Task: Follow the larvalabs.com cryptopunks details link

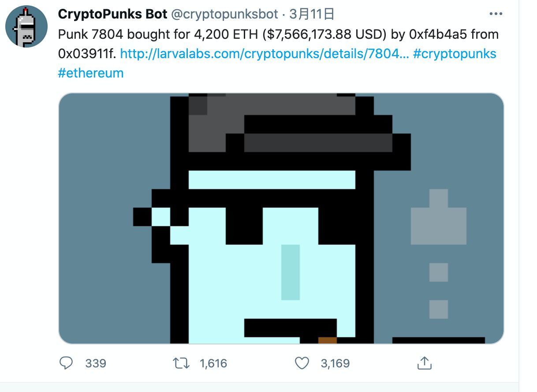Action: point(265,54)
